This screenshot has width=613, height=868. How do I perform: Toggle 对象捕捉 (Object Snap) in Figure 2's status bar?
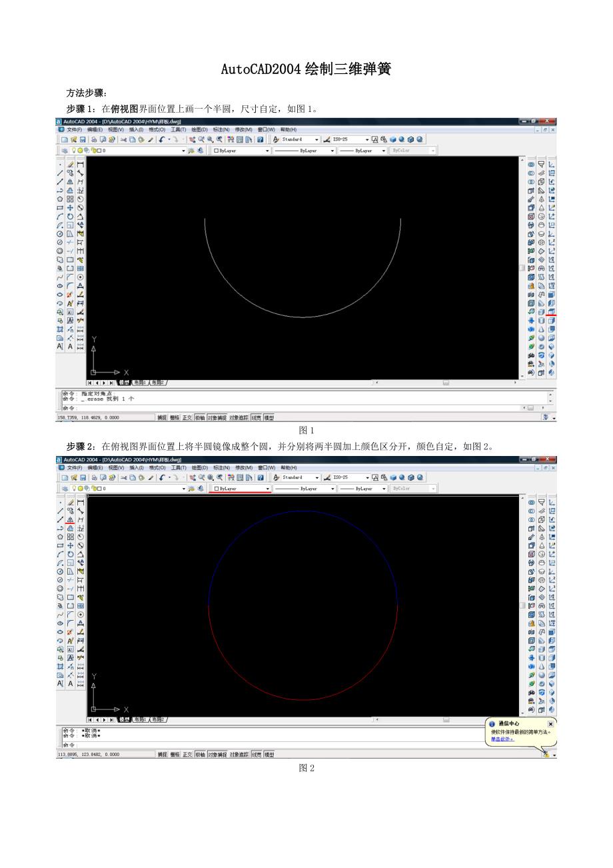(217, 754)
